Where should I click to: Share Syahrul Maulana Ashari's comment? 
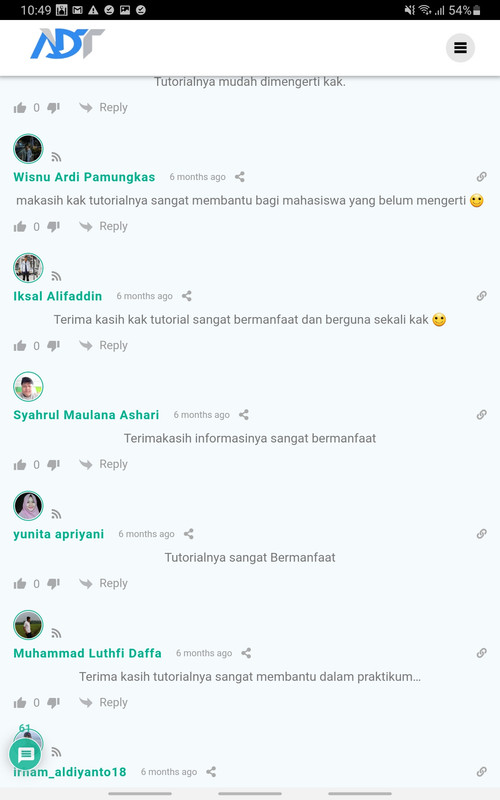coord(244,415)
